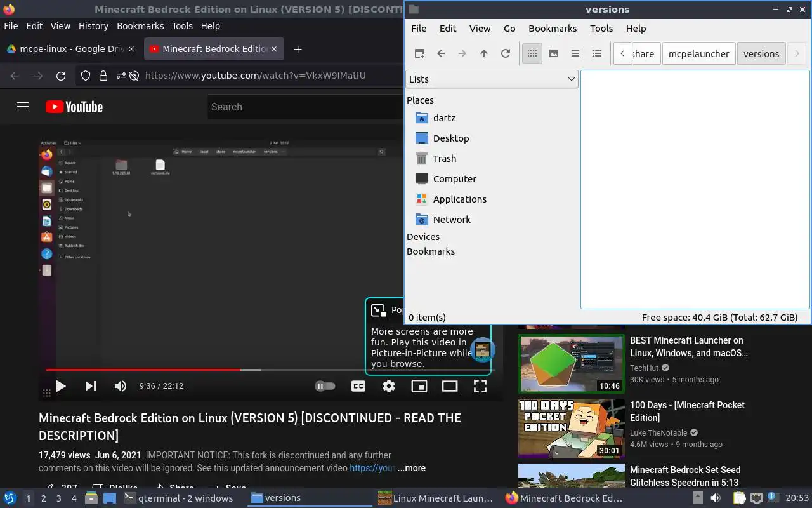This screenshot has width=812, height=508.
Task: Select the versions path button
Action: (761, 53)
